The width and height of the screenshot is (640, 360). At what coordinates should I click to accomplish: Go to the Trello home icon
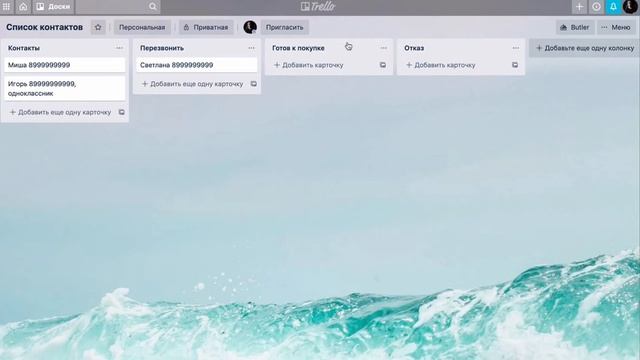[x=23, y=7]
